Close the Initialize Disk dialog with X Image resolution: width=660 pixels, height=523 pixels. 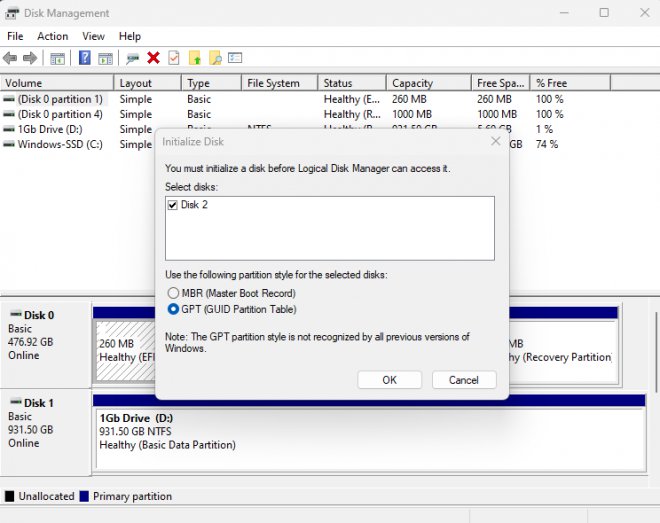click(495, 142)
